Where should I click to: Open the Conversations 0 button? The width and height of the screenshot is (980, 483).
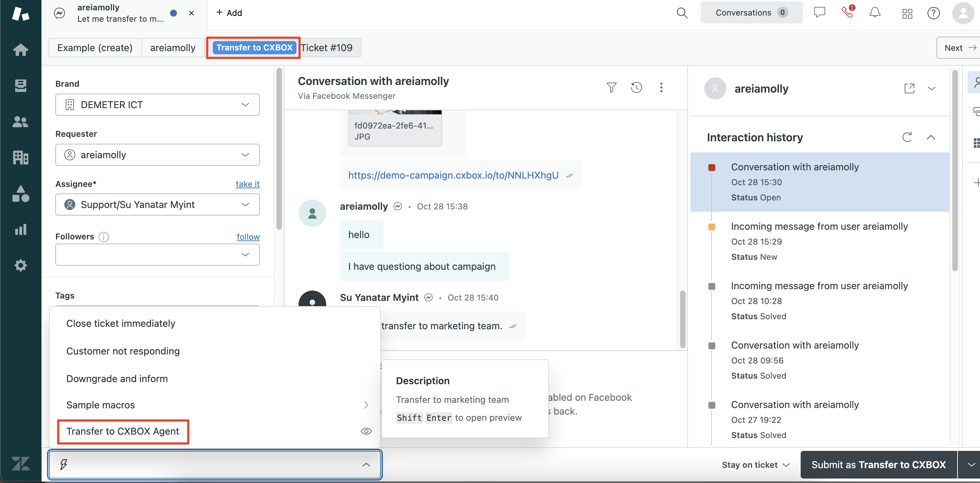pos(751,12)
